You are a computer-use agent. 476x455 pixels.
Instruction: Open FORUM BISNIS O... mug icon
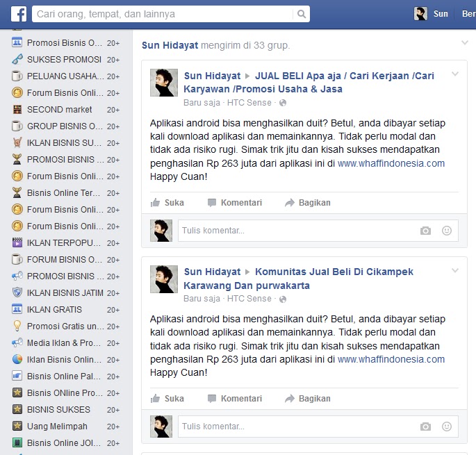coord(17,260)
